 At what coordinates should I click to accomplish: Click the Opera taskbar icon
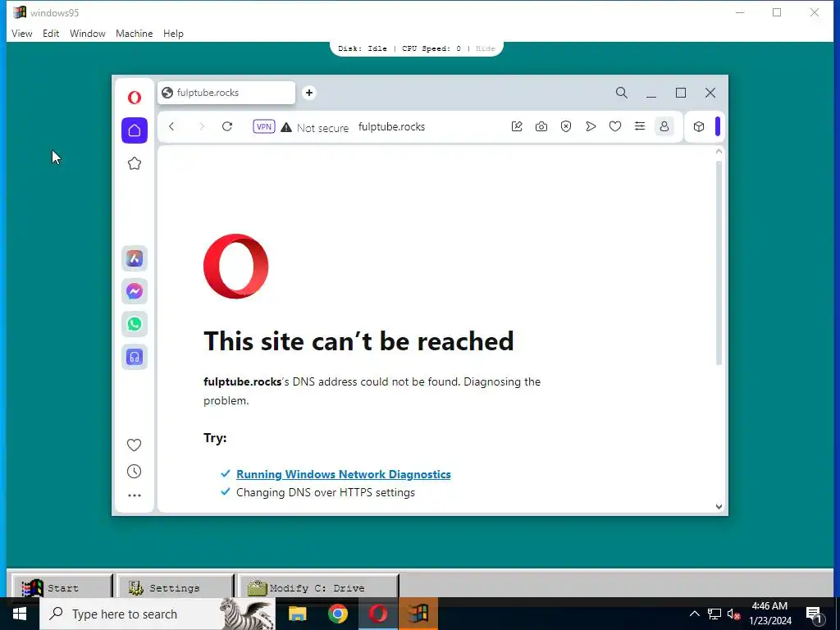pos(377,614)
